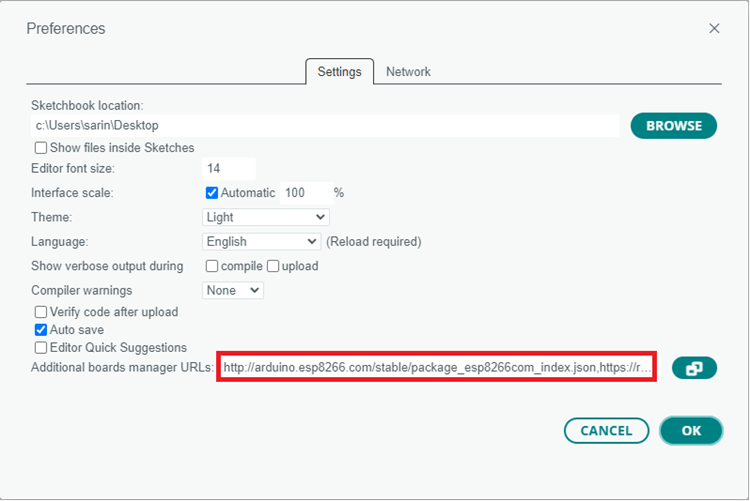This screenshot has height=501, width=750.
Task: Open the Theme dropdown showing Light
Action: click(x=265, y=217)
